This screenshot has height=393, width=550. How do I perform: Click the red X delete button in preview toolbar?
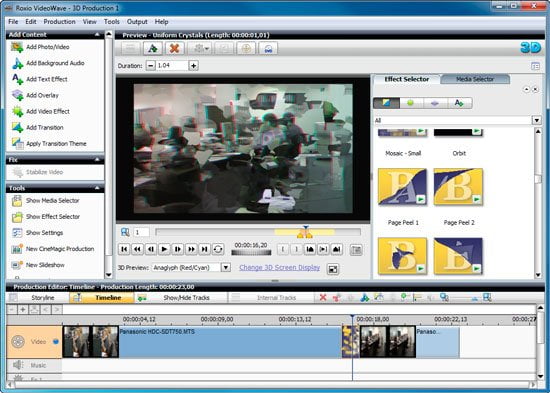tap(174, 48)
